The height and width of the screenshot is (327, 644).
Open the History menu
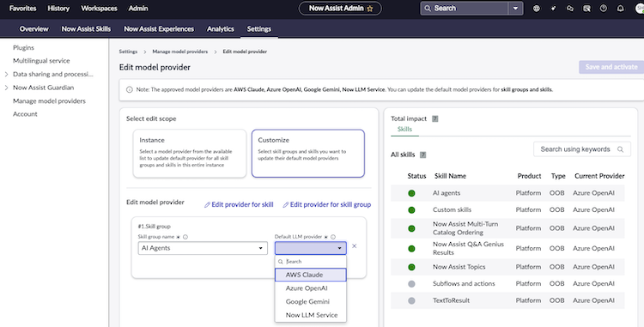(x=58, y=9)
